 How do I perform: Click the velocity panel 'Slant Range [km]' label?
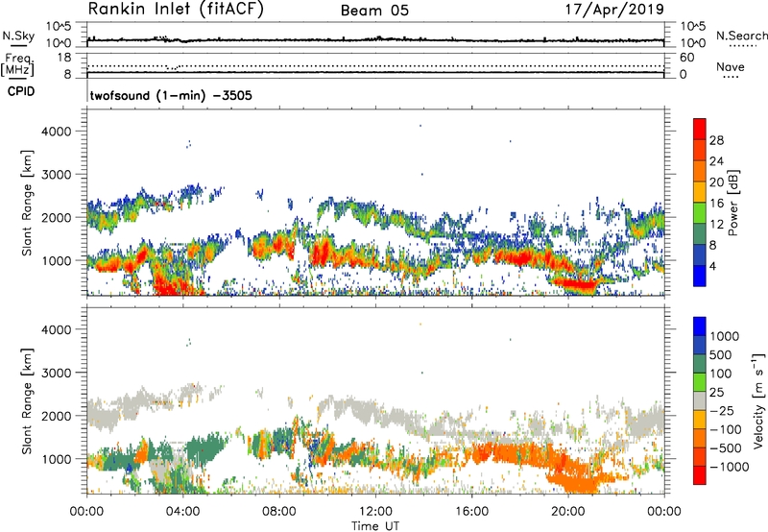pos(27,400)
